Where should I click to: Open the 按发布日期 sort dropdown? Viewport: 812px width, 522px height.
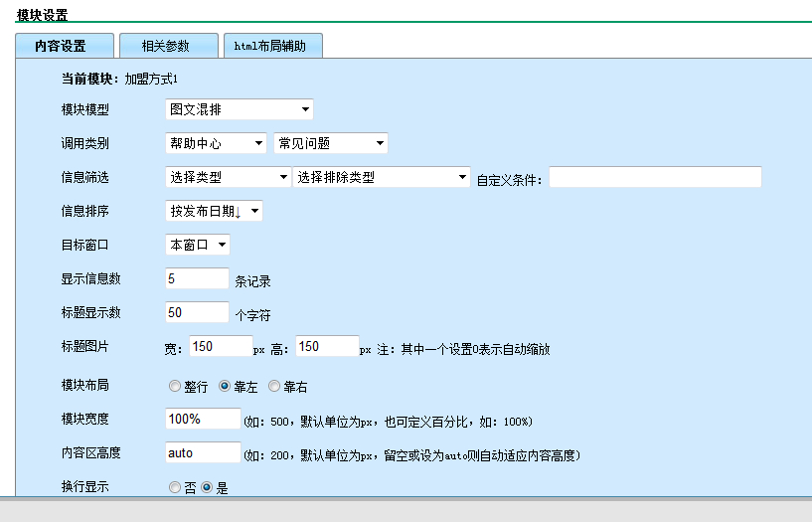click(214, 211)
